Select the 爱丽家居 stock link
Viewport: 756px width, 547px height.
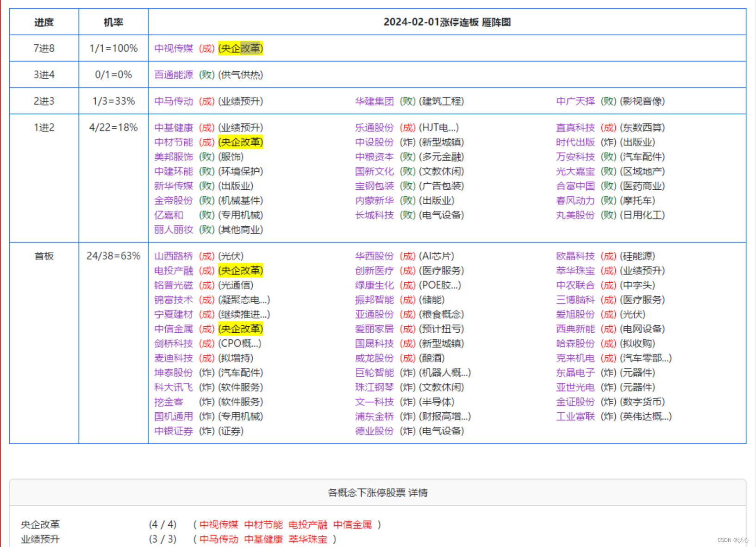click(x=375, y=329)
